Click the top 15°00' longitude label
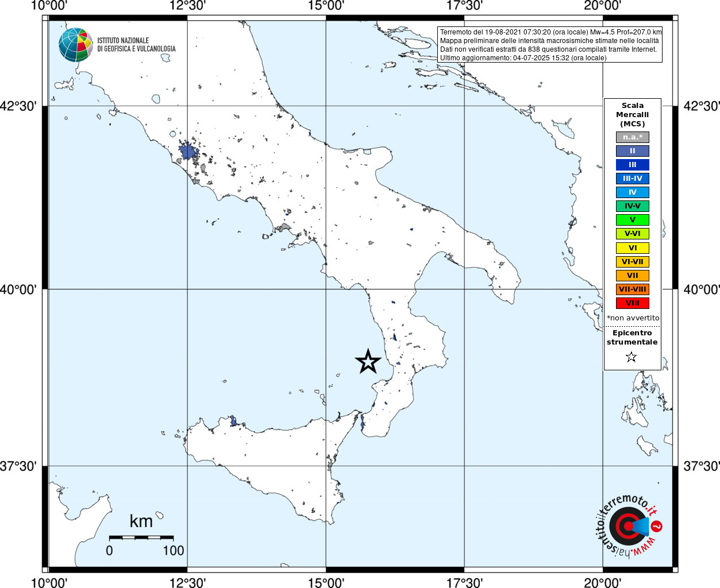This screenshot has width=720, height=588. point(326,6)
